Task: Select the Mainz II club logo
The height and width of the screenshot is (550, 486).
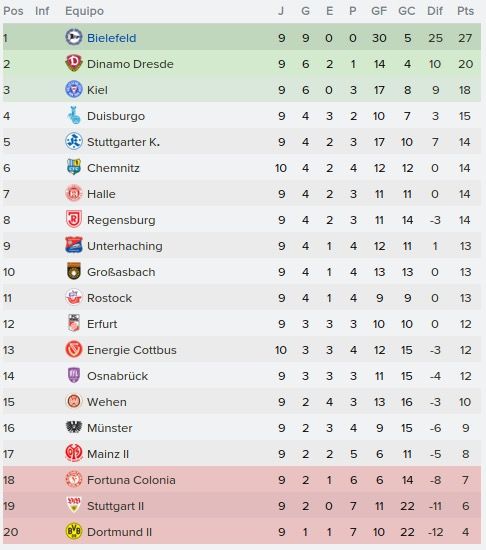Action: click(74, 453)
